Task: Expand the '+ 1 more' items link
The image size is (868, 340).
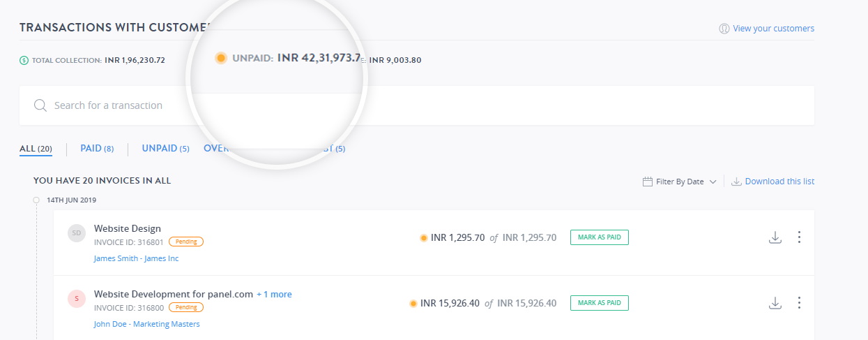Action: [x=274, y=295]
